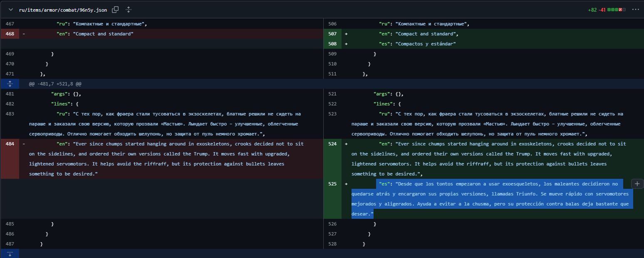644x258 pixels.
Task: Click the added English "en" text on line 524
Action: coord(488,159)
